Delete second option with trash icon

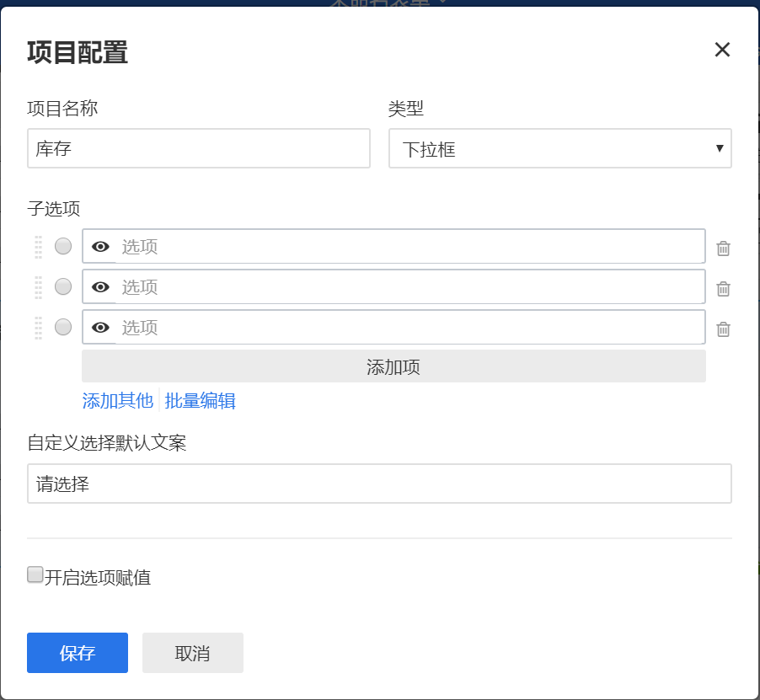tap(723, 289)
